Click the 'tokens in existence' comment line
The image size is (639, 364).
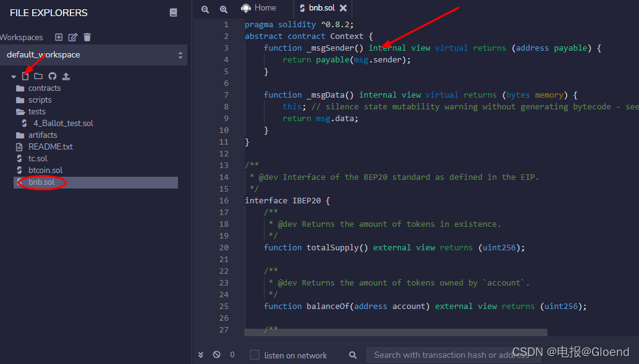(385, 224)
